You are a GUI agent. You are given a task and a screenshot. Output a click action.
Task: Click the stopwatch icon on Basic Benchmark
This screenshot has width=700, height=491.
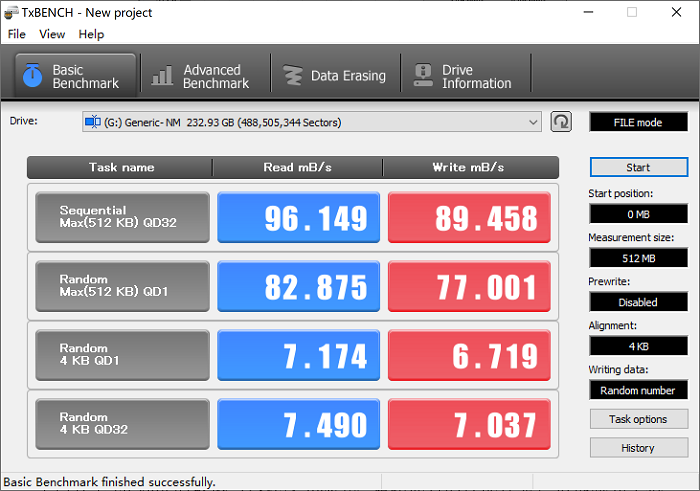[32, 76]
